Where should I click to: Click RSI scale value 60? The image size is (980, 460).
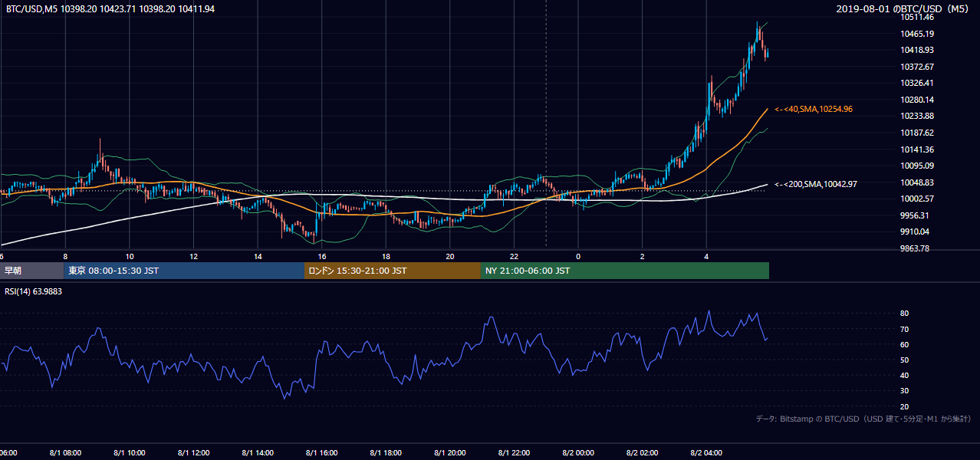click(x=905, y=344)
